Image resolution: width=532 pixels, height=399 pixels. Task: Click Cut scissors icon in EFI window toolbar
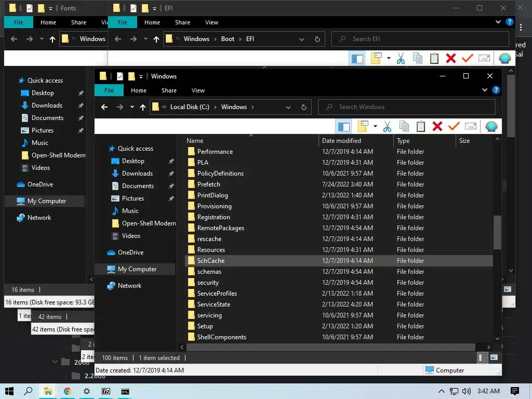point(401,58)
